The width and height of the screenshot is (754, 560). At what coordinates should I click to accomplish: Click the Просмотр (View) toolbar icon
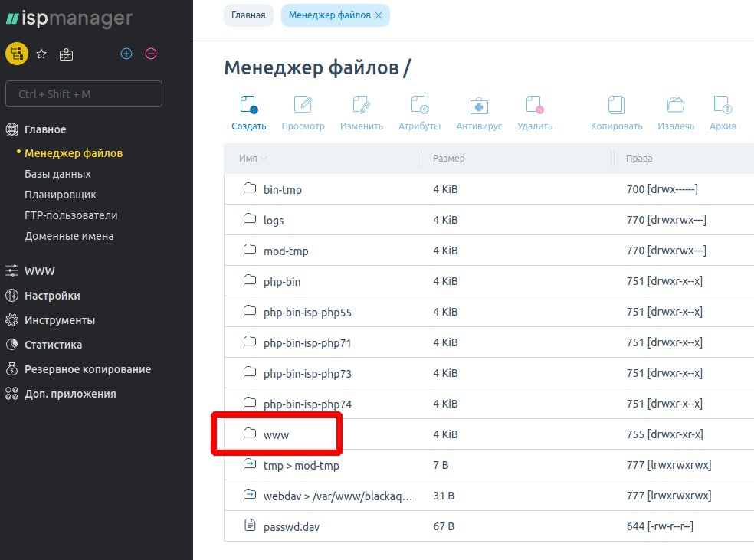(x=303, y=106)
